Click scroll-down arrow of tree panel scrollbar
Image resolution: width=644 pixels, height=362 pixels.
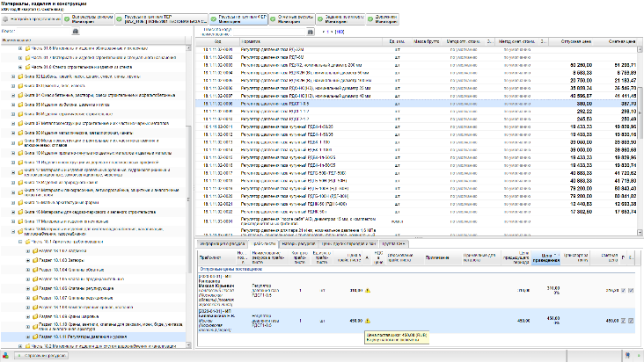(x=189, y=345)
